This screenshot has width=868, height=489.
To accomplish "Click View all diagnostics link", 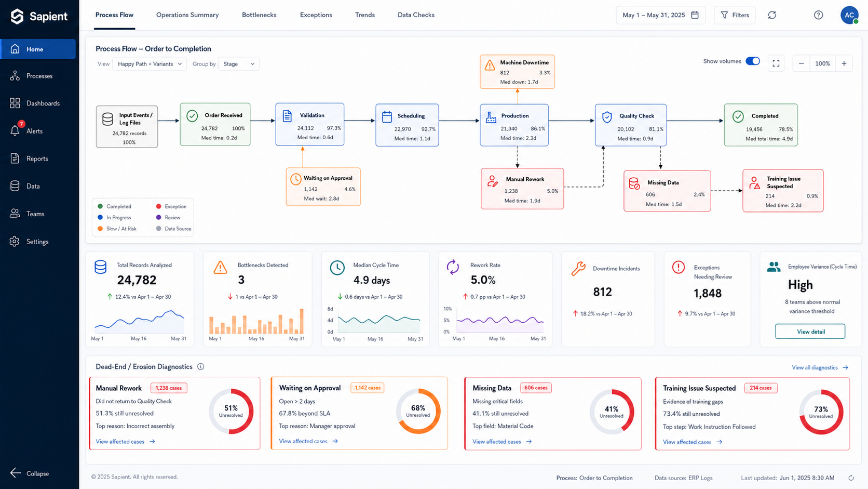I will tap(820, 367).
